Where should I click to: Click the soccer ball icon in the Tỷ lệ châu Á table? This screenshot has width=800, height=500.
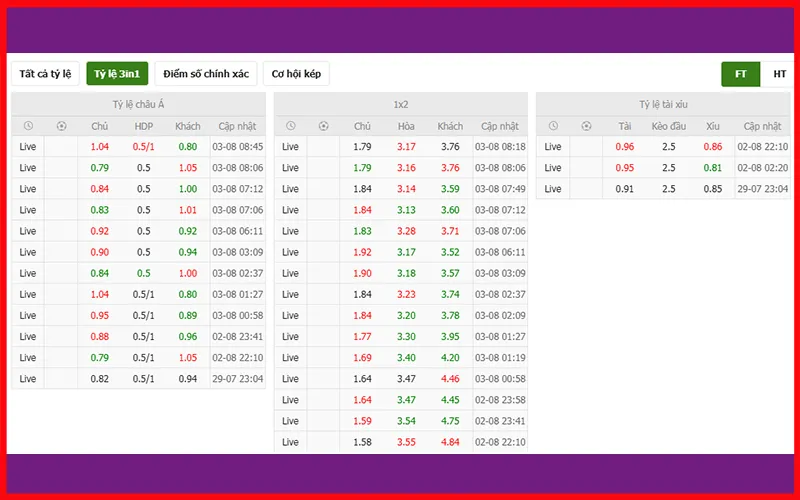click(61, 126)
